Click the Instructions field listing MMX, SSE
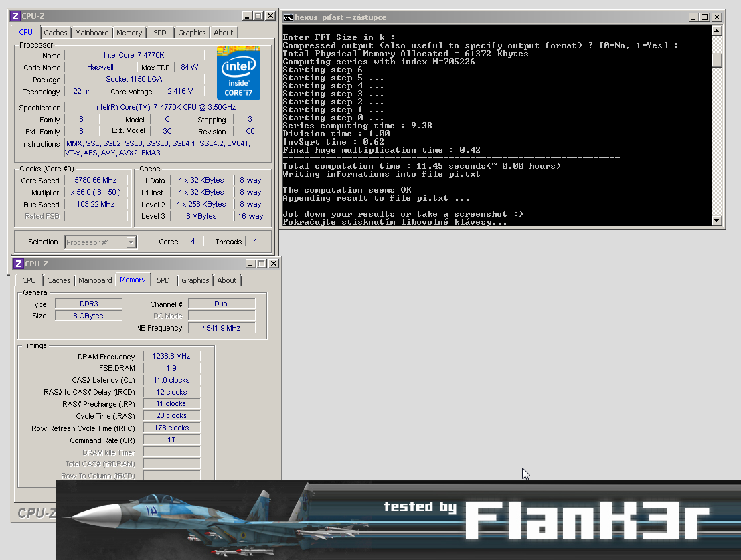741x560 pixels. [166, 148]
